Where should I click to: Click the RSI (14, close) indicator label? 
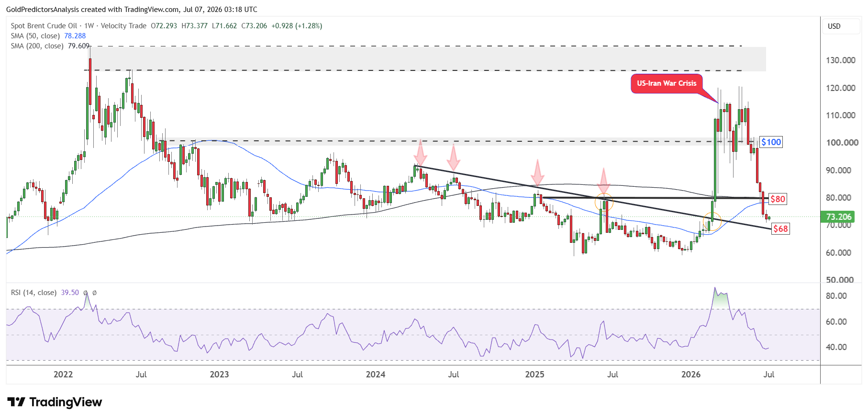click(33, 293)
